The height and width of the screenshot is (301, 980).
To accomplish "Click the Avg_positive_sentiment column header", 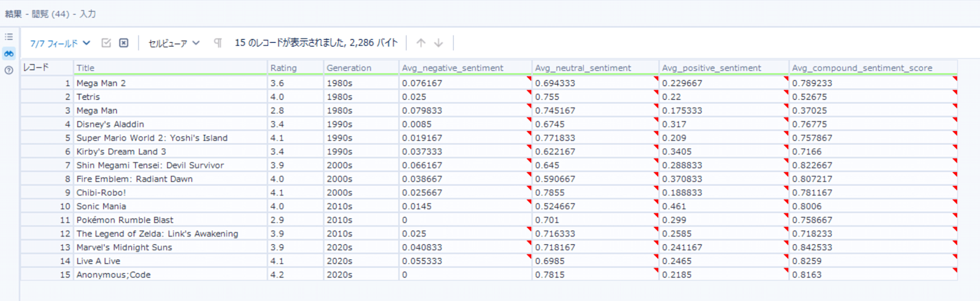I will click(724, 68).
